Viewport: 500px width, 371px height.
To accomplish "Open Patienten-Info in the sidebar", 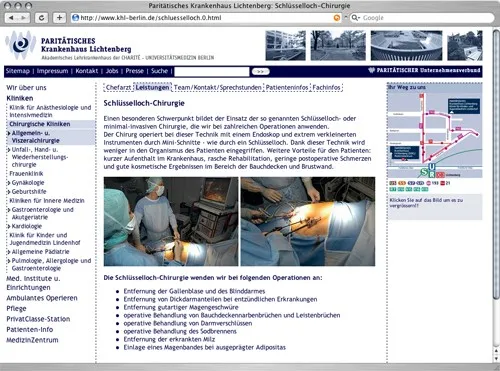I will (30, 329).
